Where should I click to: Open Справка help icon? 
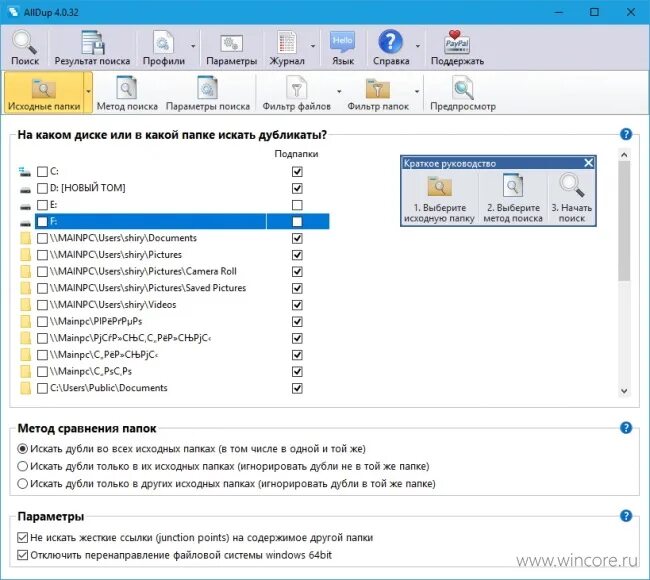[391, 48]
